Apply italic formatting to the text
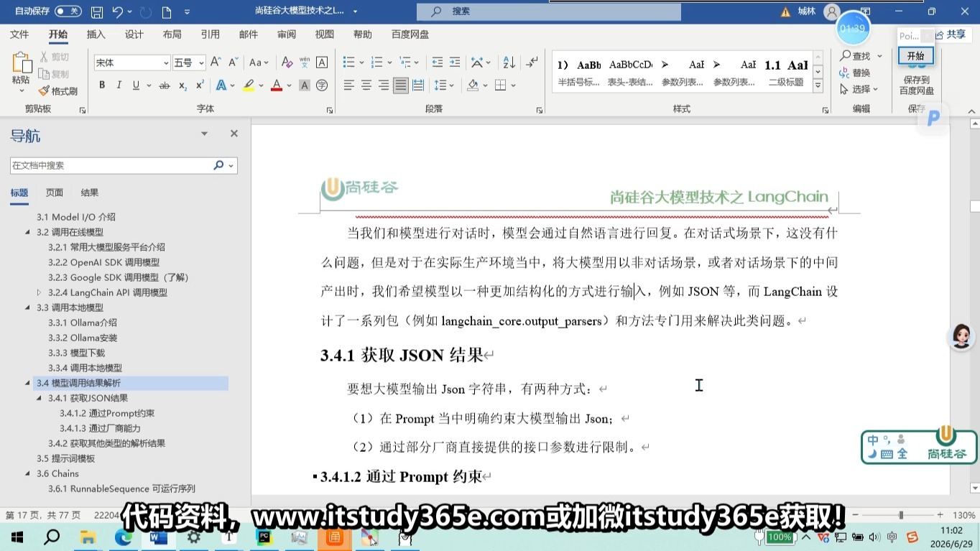This screenshot has width=980, height=551. [119, 85]
